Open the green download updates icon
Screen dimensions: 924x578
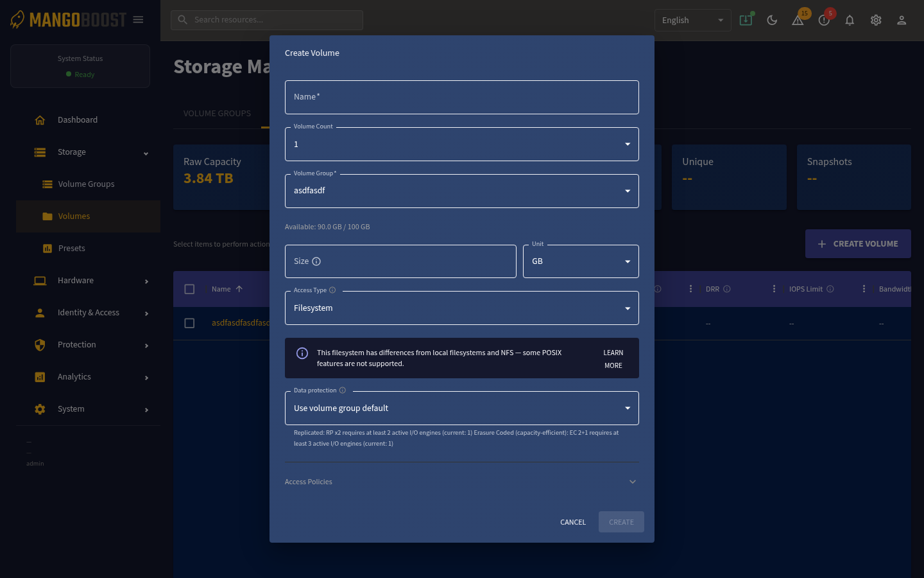click(746, 20)
